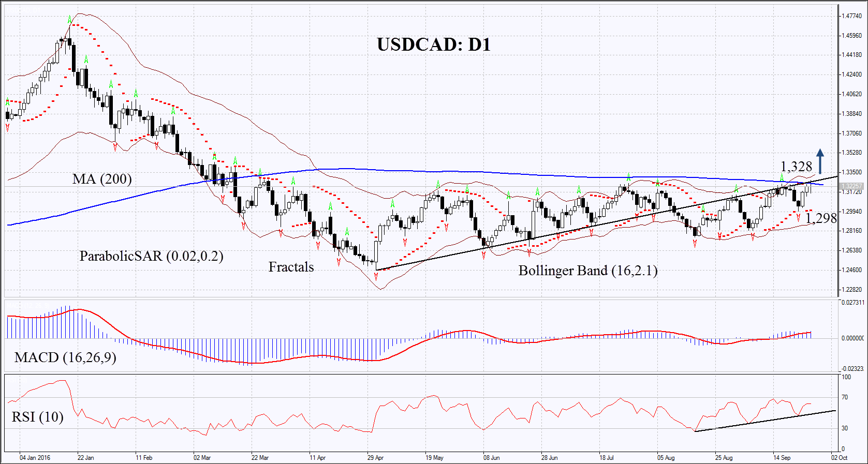Click the 1,298 support level label
868x464 pixels.
(x=821, y=218)
